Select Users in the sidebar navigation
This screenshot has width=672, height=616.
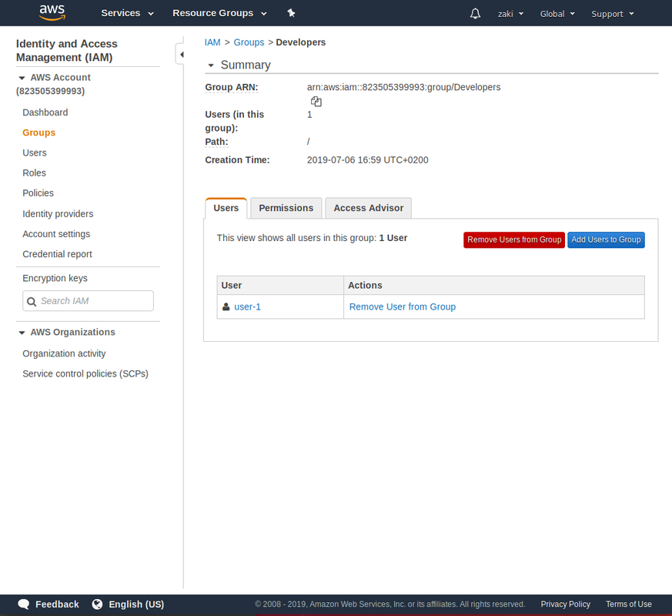35,153
